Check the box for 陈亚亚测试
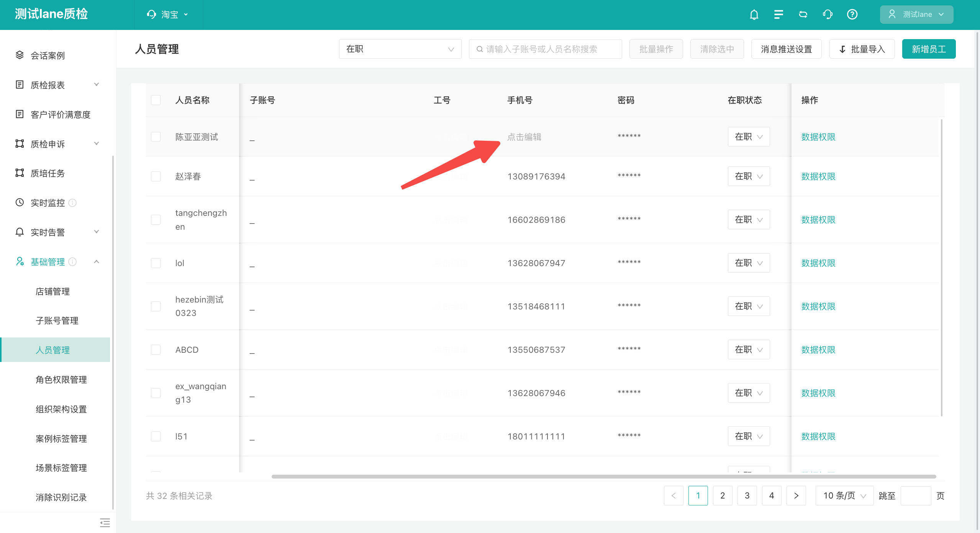This screenshot has height=533, width=980. [x=156, y=137]
